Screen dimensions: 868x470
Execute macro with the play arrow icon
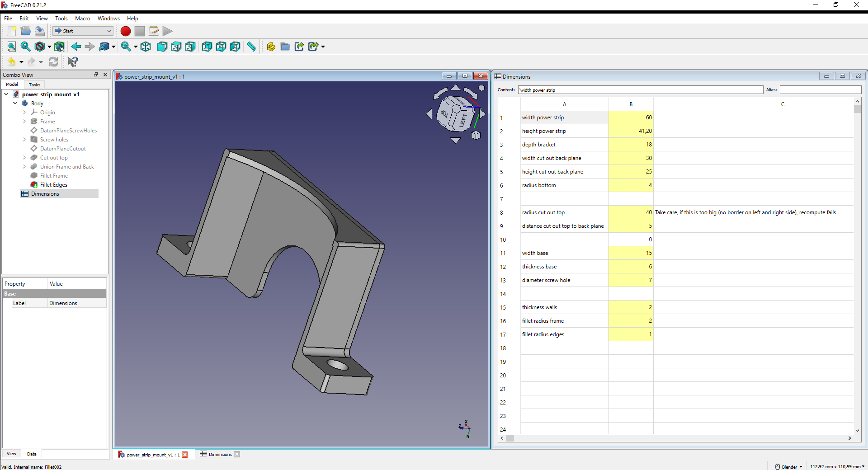[167, 31]
